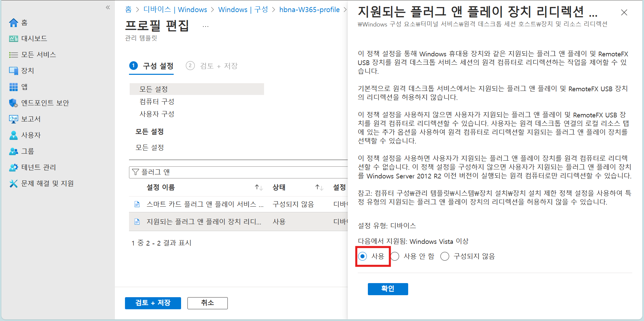Viewport: 644px width, 321px height.
Task: Select the 장치 devices icon
Action: (13, 71)
